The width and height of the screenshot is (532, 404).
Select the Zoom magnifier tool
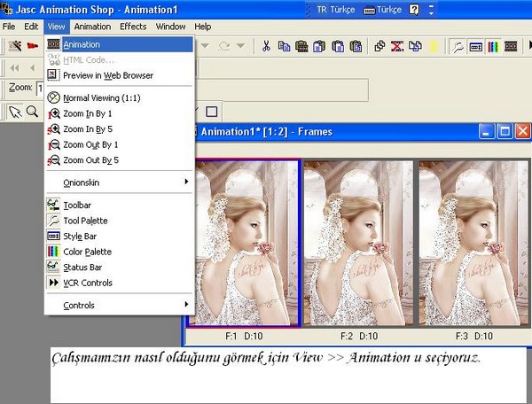point(32,112)
